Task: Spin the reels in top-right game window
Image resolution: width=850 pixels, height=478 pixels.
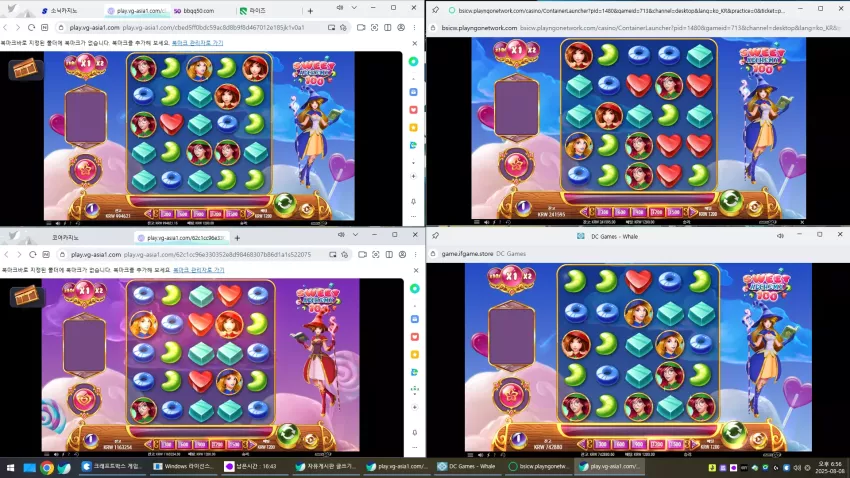Action: pos(730,200)
